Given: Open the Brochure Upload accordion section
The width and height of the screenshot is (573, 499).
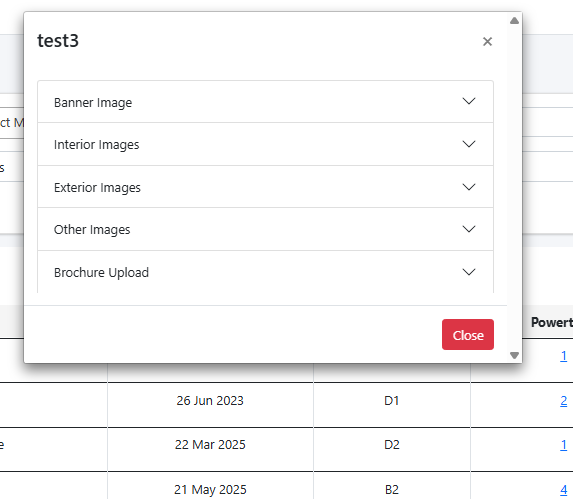Looking at the screenshot, I should pos(266,272).
